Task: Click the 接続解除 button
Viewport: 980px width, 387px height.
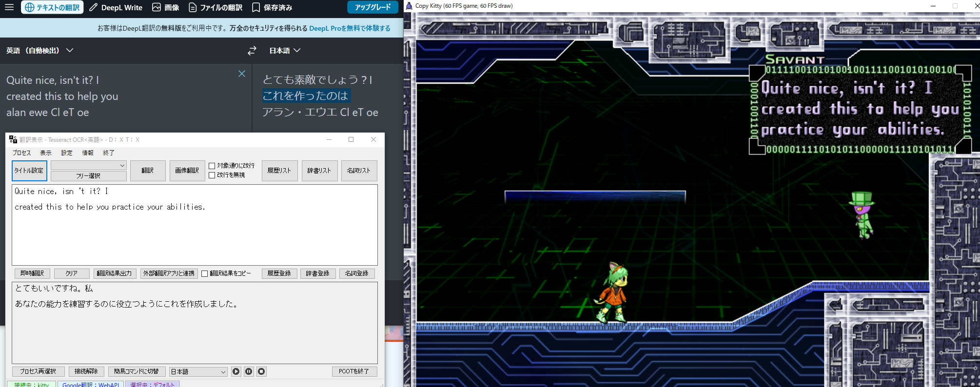Action: pyautogui.click(x=86, y=371)
